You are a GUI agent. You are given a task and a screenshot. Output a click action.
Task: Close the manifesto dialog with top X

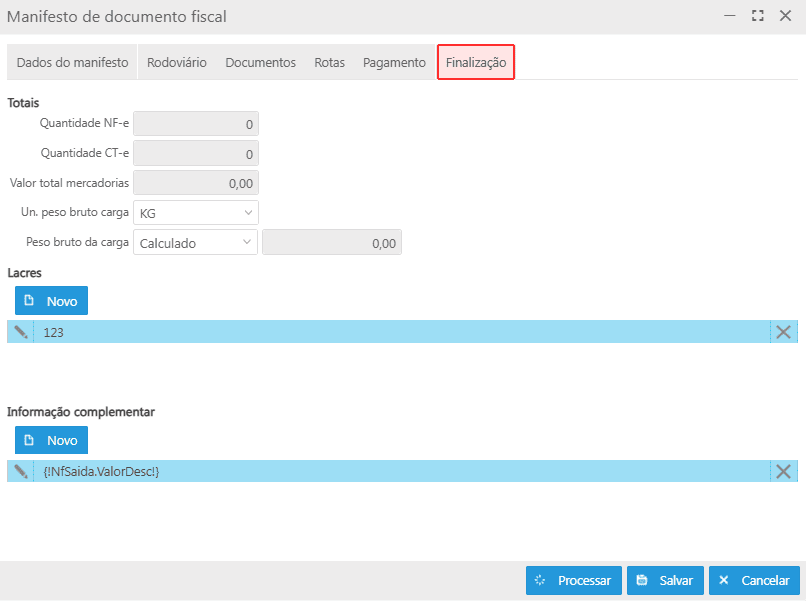pyautogui.click(x=785, y=17)
